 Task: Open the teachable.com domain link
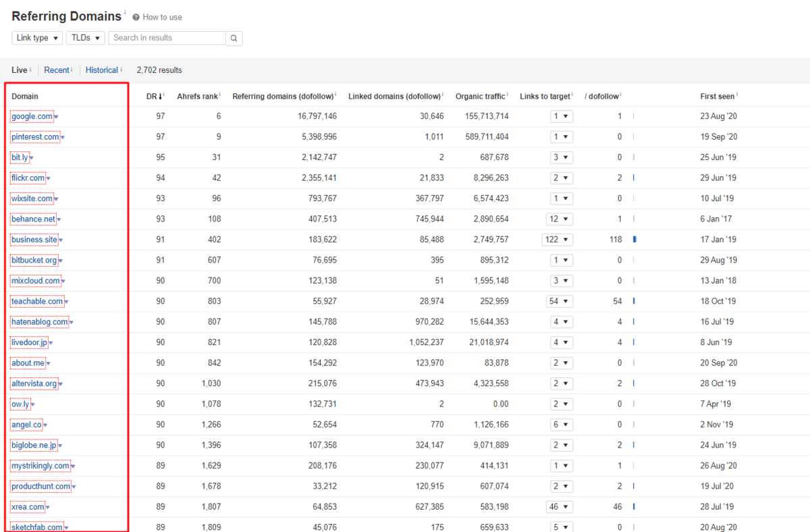[37, 301]
